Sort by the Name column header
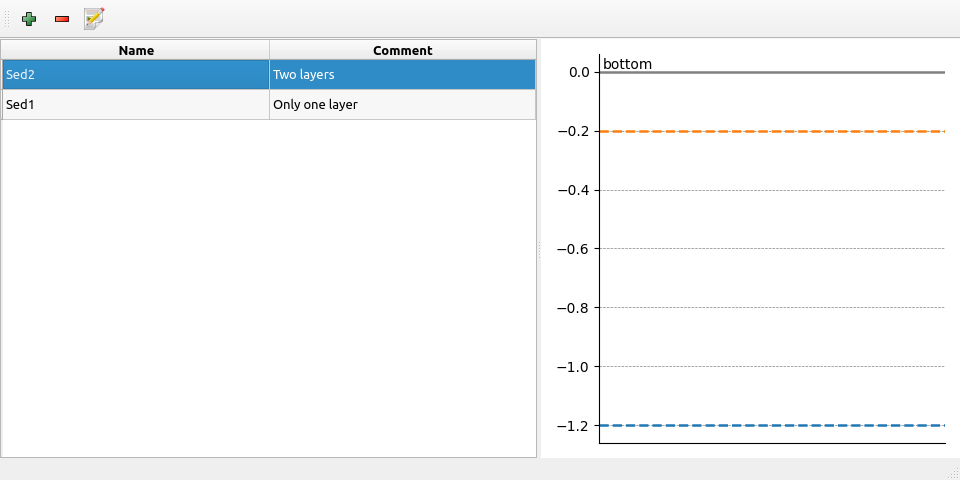Image resolution: width=960 pixels, height=480 pixels. coord(136,50)
